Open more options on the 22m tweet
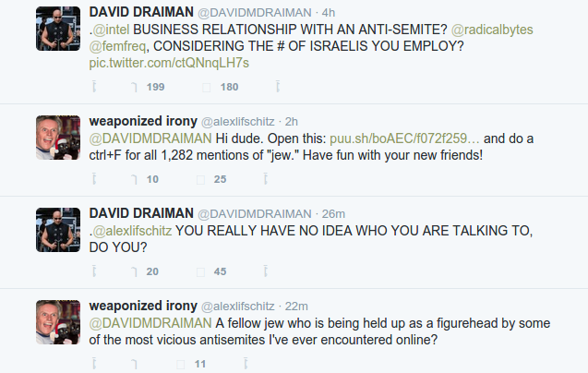Viewport: 588px width, 373px height. pyautogui.click(x=246, y=364)
